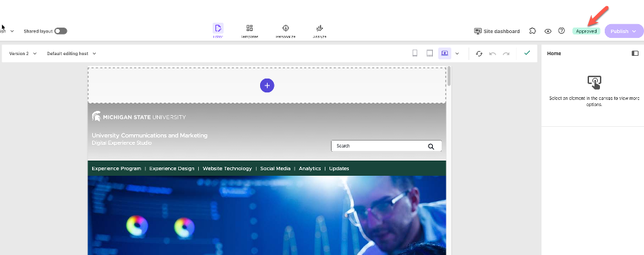Toggle the Shared layout switch

(x=61, y=31)
